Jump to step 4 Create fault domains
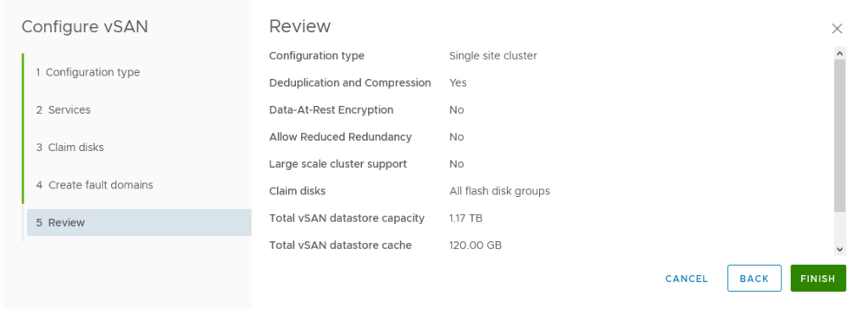868x309 pixels. click(95, 185)
